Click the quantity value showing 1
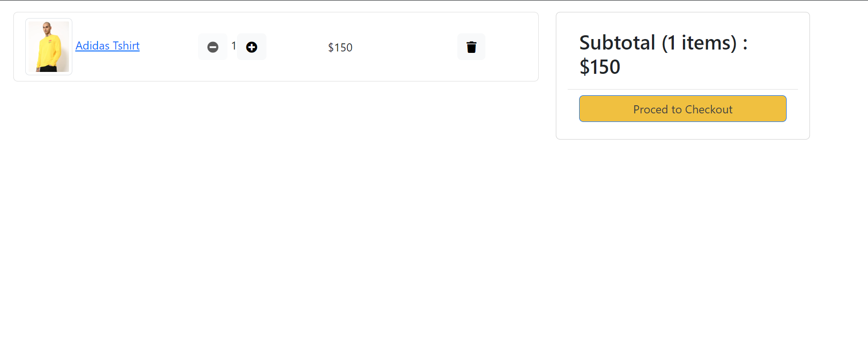 (x=233, y=46)
